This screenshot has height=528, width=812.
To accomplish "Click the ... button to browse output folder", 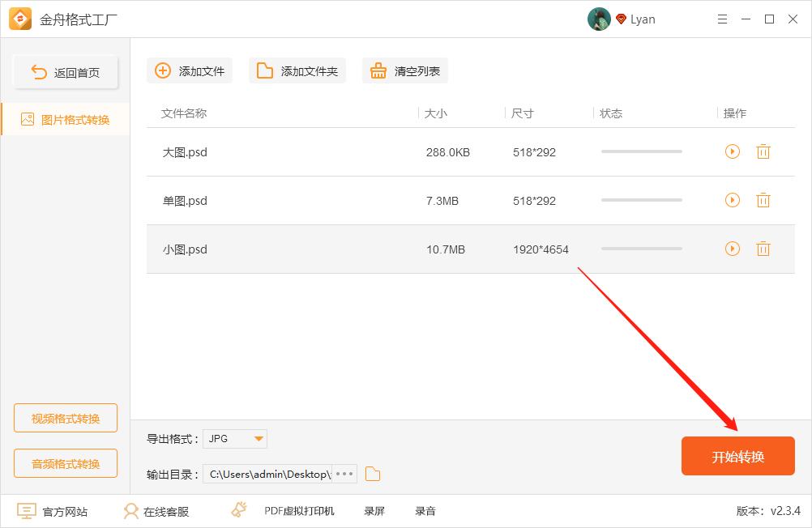I will pyautogui.click(x=344, y=474).
